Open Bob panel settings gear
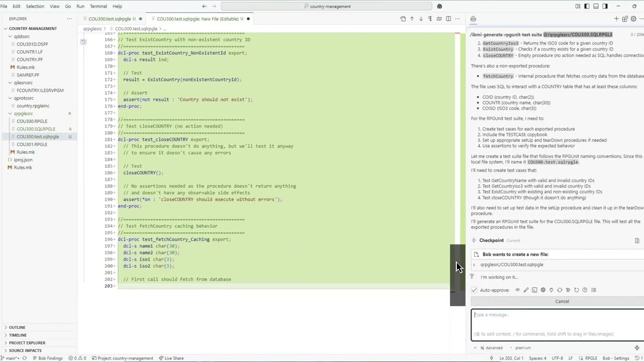Viewport: 644px width, 362px height. (633, 19)
